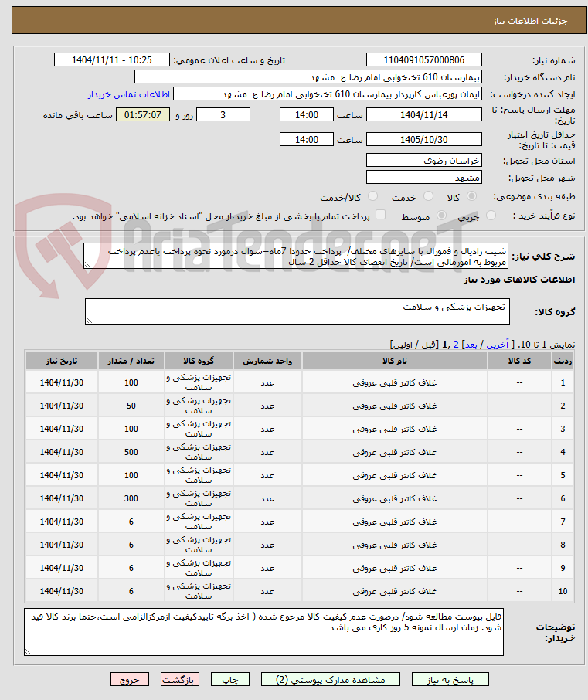588x700 pixels.
Task: Open the بعد (next) page link
Action: (x=471, y=345)
